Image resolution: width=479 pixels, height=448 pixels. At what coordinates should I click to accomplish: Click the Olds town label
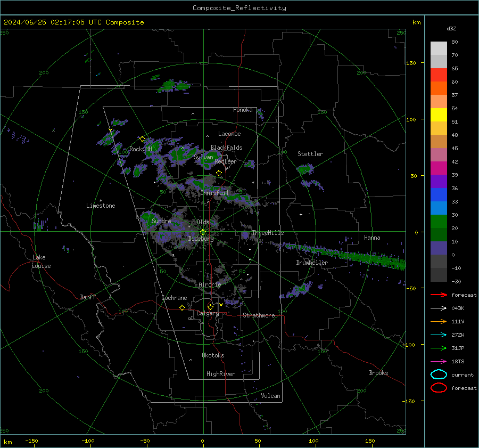203,222
